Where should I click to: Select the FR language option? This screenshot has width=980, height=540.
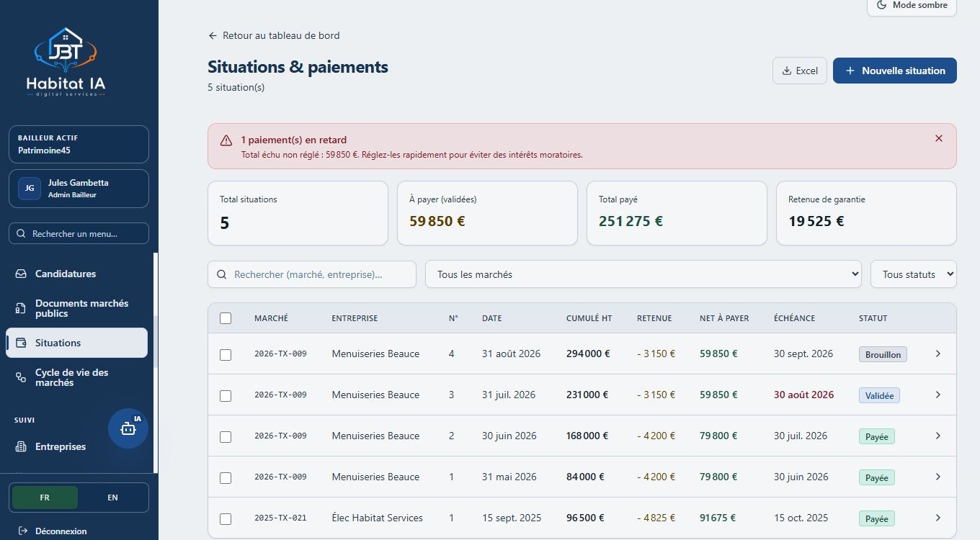[45, 498]
